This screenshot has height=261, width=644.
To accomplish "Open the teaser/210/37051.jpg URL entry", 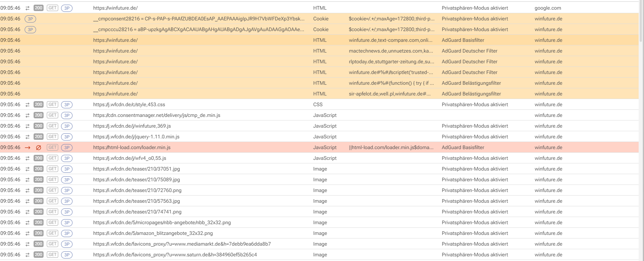I will click(136, 169).
